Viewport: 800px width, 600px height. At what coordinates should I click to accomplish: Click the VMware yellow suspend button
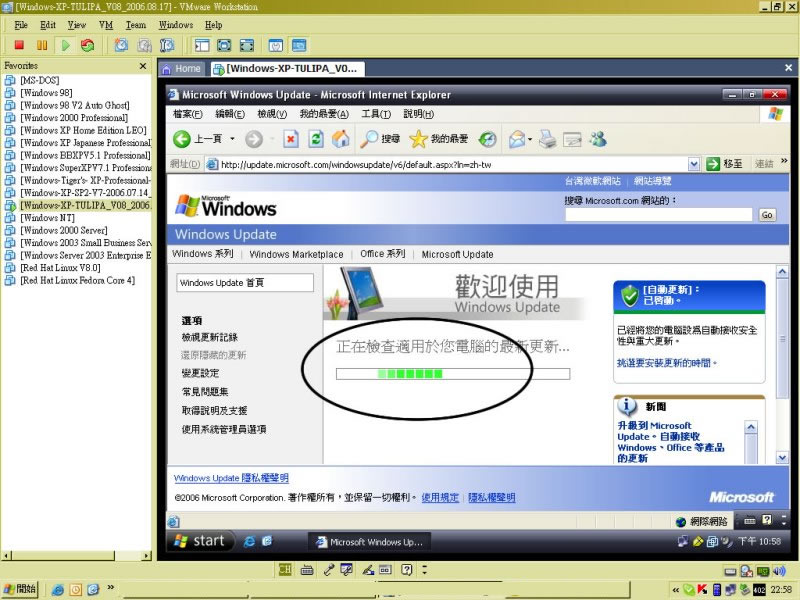point(42,45)
